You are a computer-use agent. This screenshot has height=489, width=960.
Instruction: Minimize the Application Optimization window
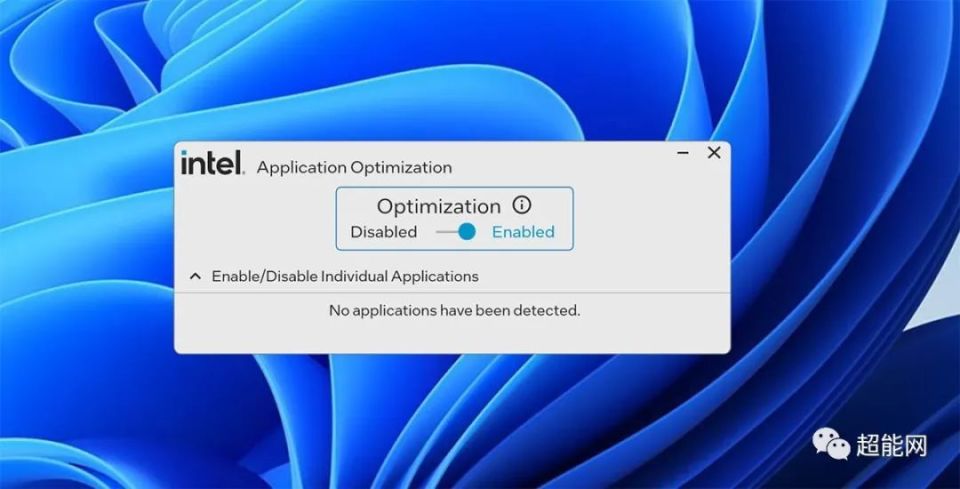(x=683, y=152)
